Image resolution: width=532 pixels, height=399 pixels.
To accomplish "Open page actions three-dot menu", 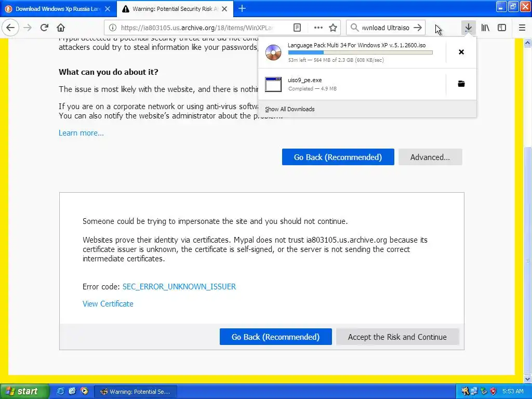I will [318, 28].
